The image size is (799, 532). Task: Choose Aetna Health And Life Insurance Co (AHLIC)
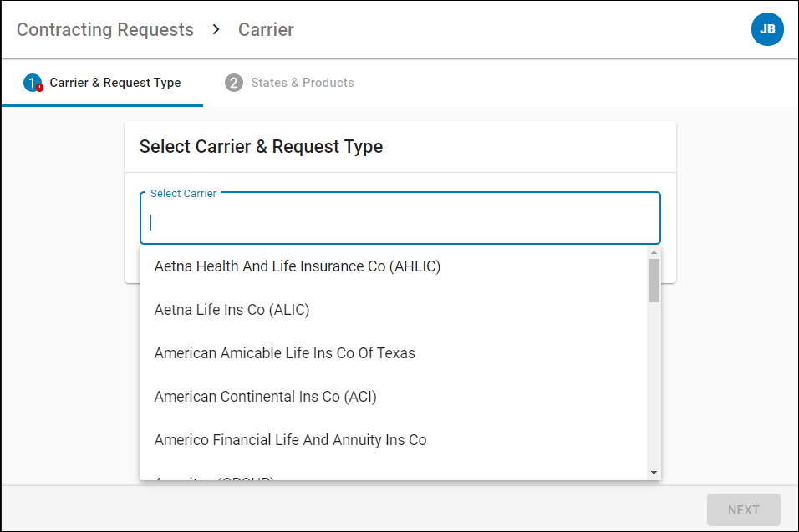point(393,266)
